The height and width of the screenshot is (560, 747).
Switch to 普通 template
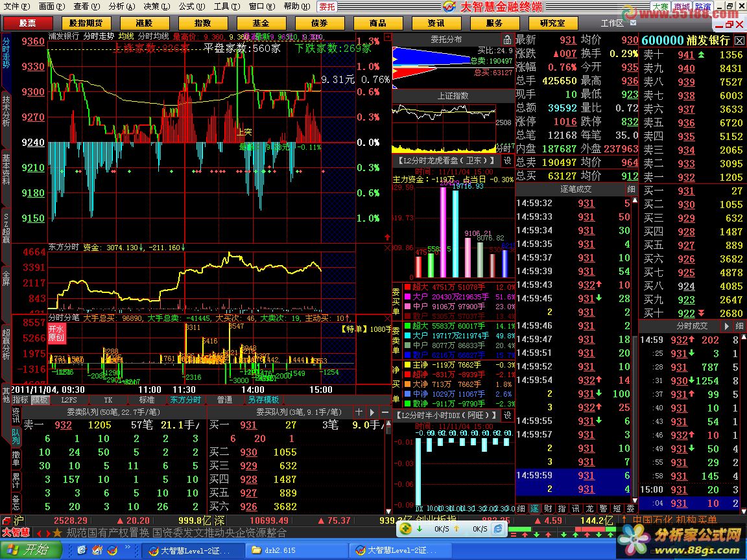tap(225, 400)
